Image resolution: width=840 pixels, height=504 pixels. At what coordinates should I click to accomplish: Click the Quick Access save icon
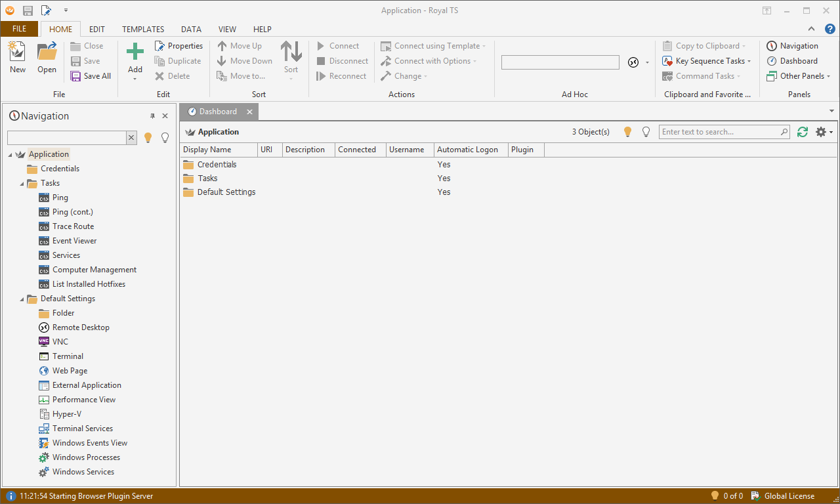click(28, 10)
